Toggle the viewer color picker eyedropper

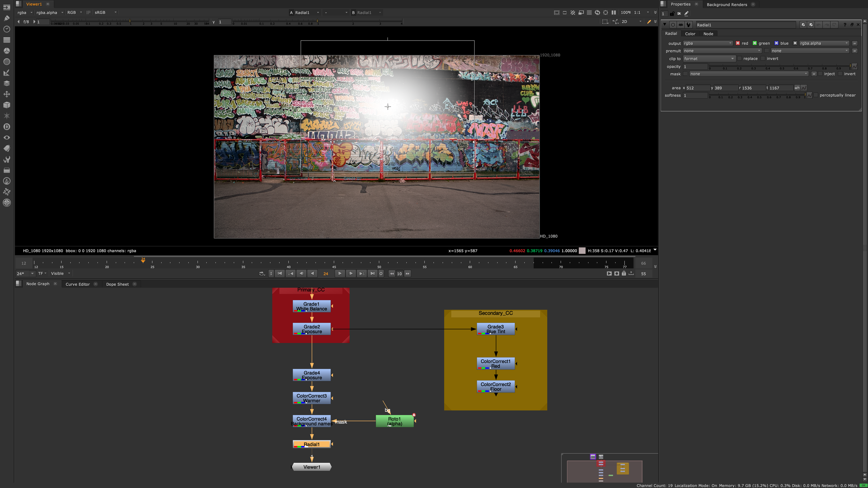[x=649, y=22]
